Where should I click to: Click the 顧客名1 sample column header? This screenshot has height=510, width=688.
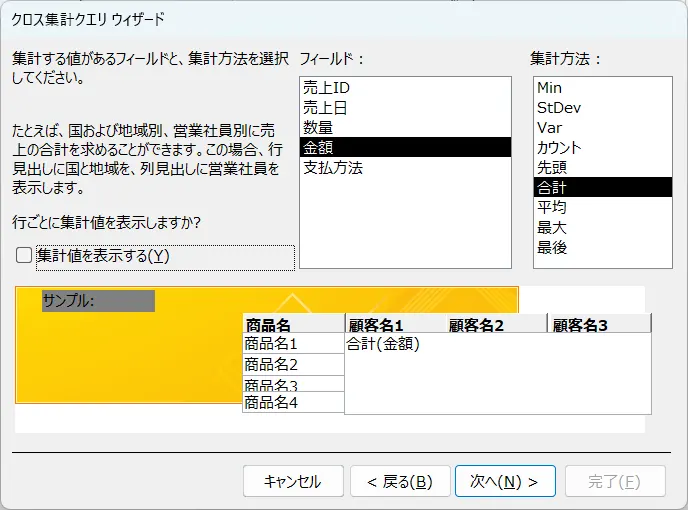coord(376,325)
